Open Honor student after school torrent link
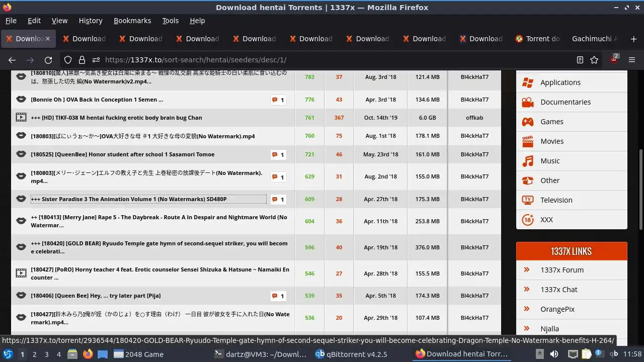 click(x=123, y=154)
